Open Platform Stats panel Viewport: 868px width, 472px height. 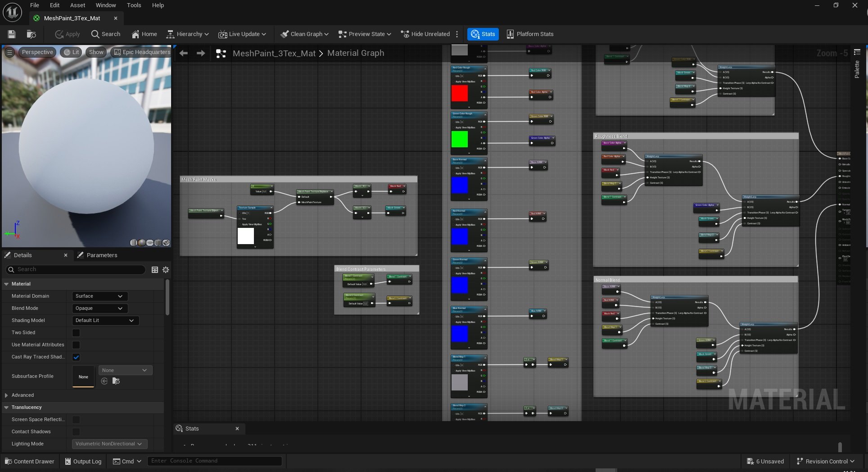coord(530,34)
